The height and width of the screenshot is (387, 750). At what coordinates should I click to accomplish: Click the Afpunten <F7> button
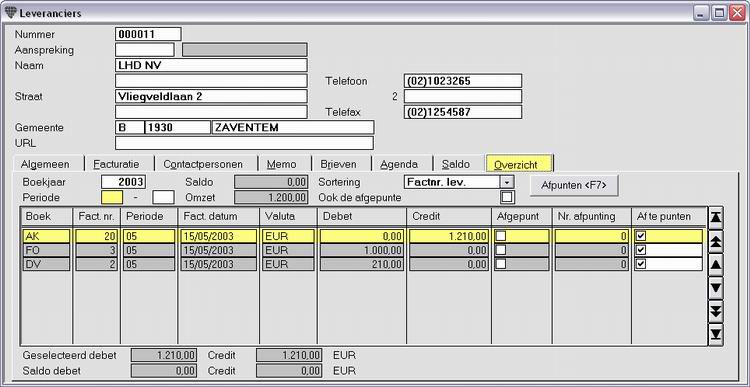(574, 186)
